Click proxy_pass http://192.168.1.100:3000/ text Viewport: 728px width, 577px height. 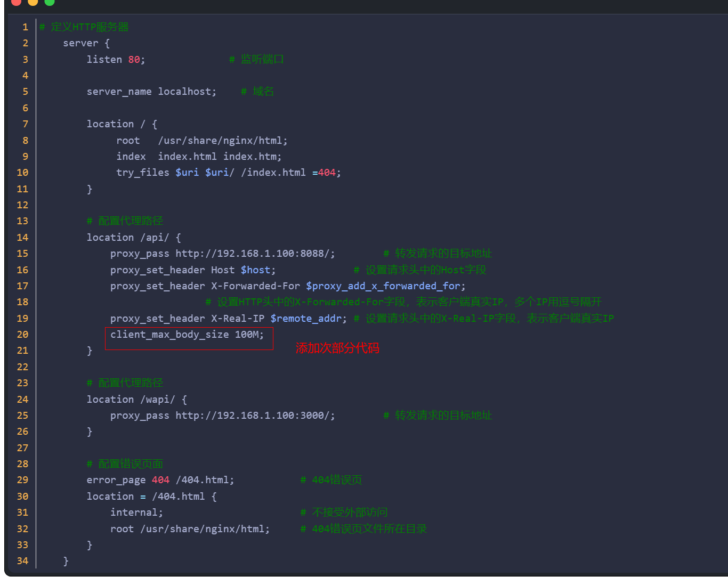(223, 416)
